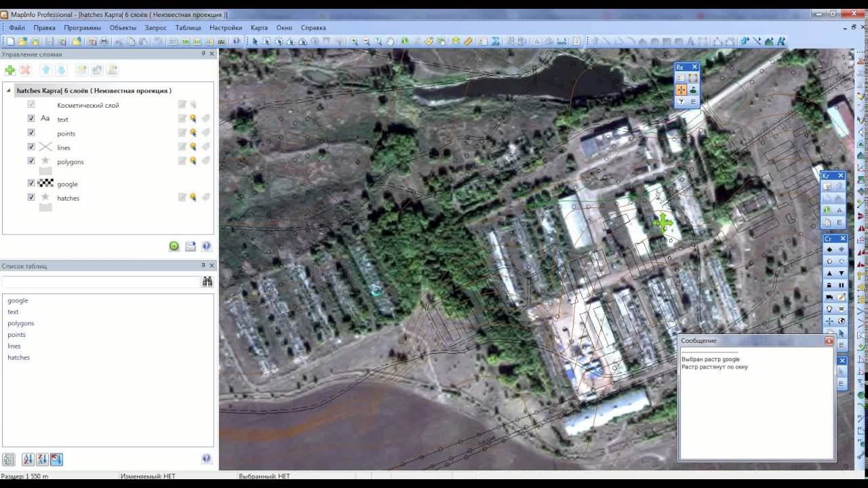Click pin icon of Список таблиц panel
The image size is (868, 488).
coord(203,266)
